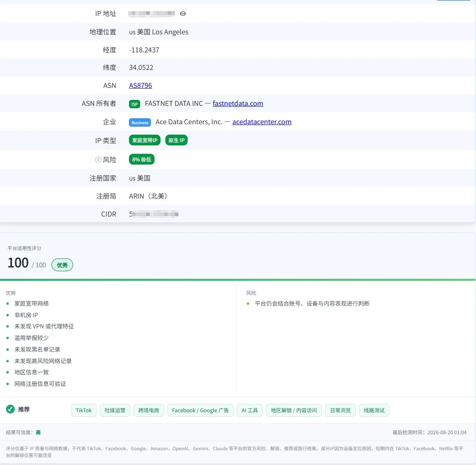Viewport: 476px width, 465px height.
Task: Select the 地区解锁 / 内容访问 tag
Action: point(294,410)
